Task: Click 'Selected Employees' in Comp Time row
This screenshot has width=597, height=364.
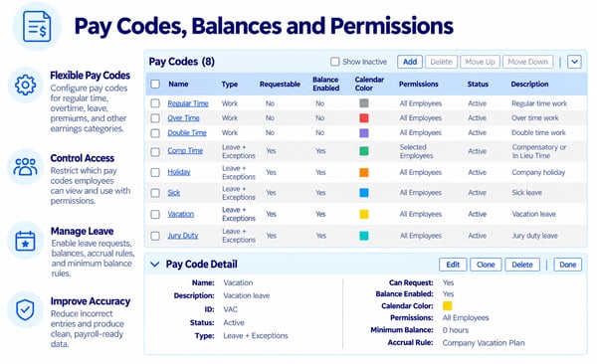Action: [x=416, y=151]
